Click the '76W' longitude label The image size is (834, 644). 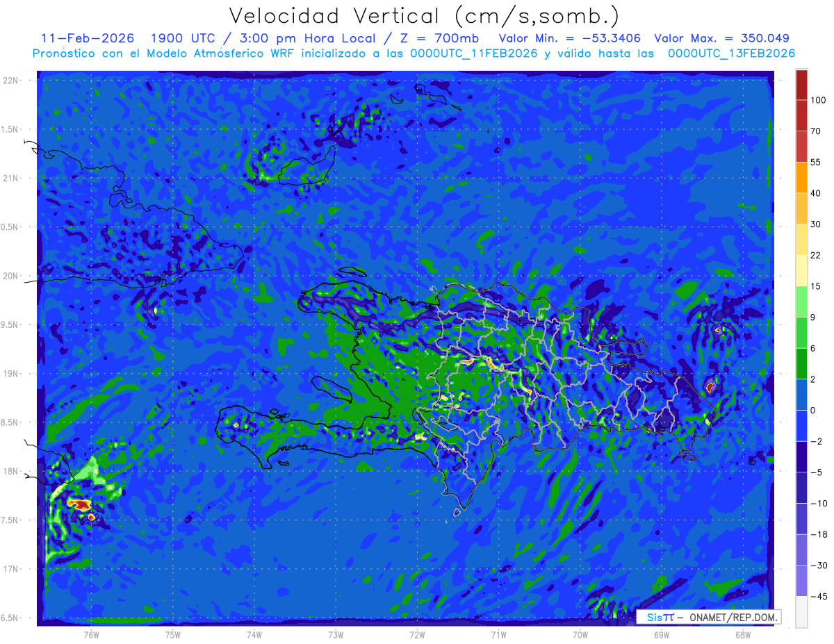coord(91,635)
